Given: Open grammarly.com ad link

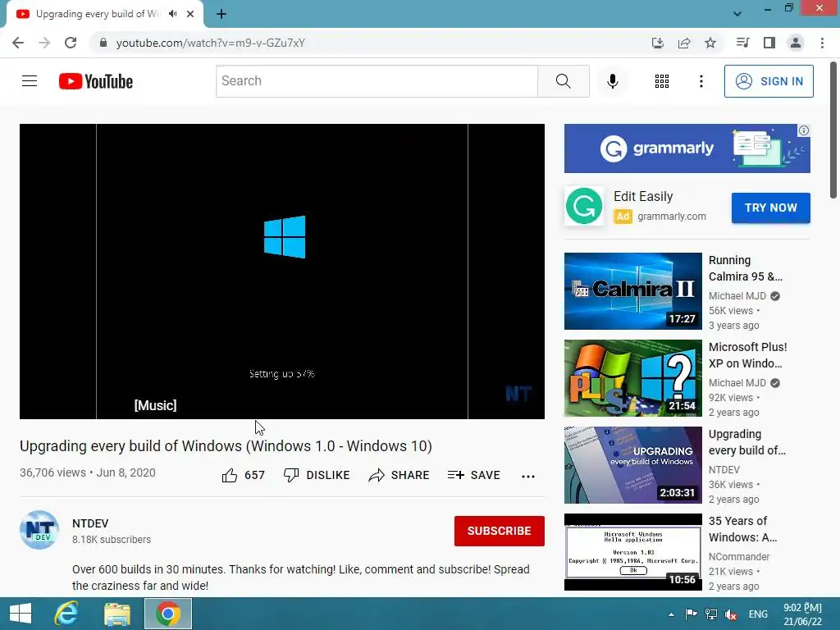Looking at the screenshot, I should pyautogui.click(x=672, y=217).
